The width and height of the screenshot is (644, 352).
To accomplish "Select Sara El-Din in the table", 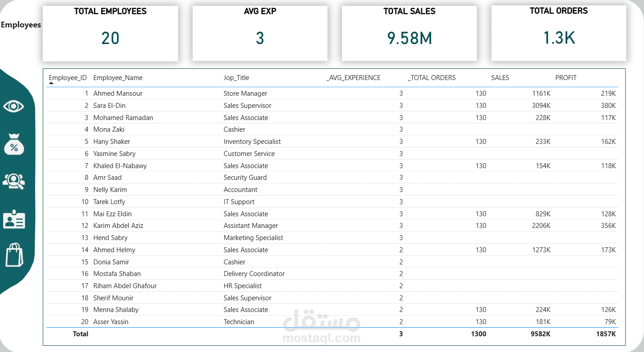I will tap(109, 106).
